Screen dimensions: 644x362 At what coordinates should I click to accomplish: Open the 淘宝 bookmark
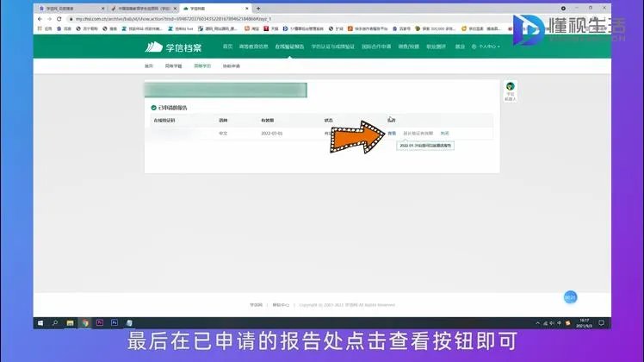(251, 28)
